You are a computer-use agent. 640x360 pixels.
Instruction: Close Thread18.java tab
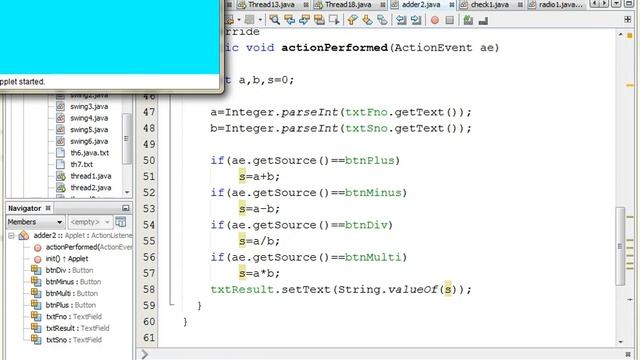[382, 4]
